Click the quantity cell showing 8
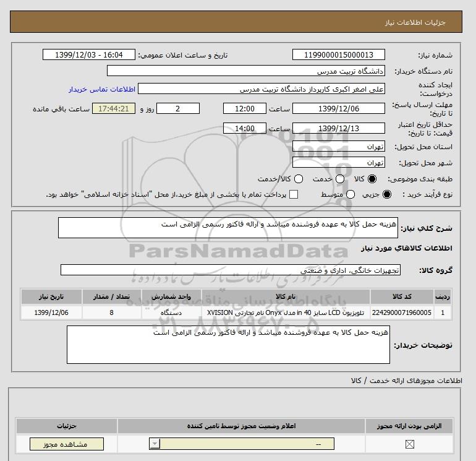476x461 pixels. [x=111, y=312]
